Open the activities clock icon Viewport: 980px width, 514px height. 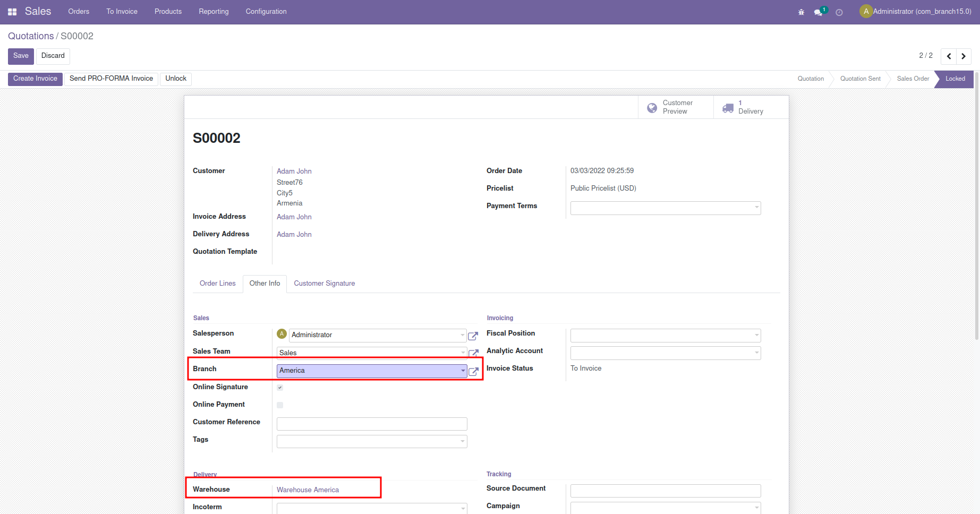[x=839, y=12]
